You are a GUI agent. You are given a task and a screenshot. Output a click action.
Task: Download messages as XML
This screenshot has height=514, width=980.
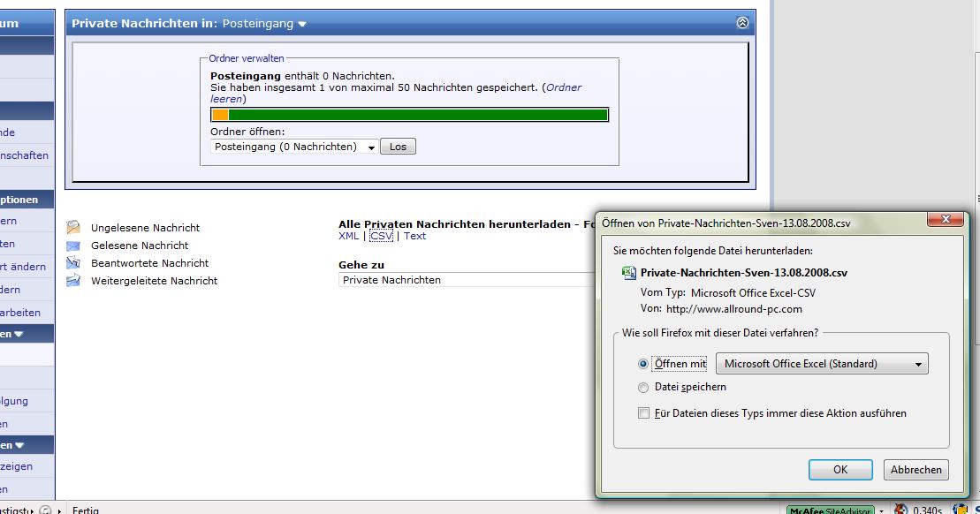[x=349, y=236]
